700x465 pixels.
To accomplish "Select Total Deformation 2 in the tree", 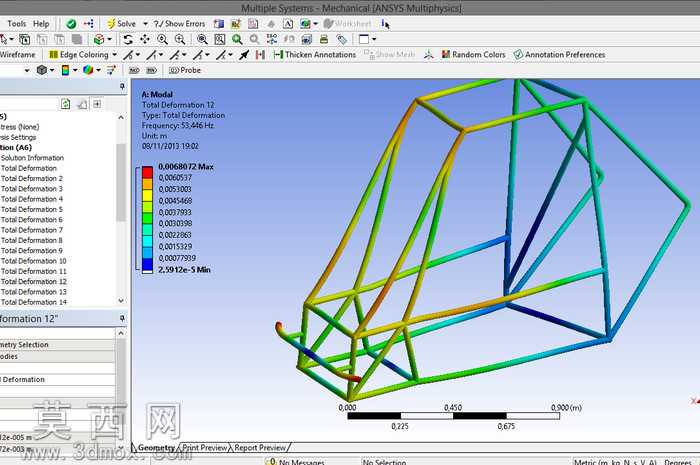I will pyautogui.click(x=32, y=179).
